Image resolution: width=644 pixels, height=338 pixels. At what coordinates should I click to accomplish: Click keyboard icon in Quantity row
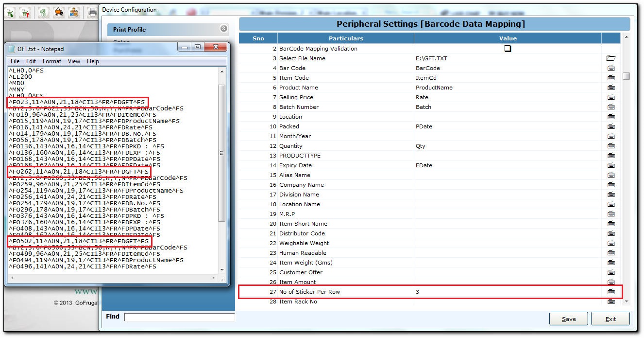click(x=611, y=146)
